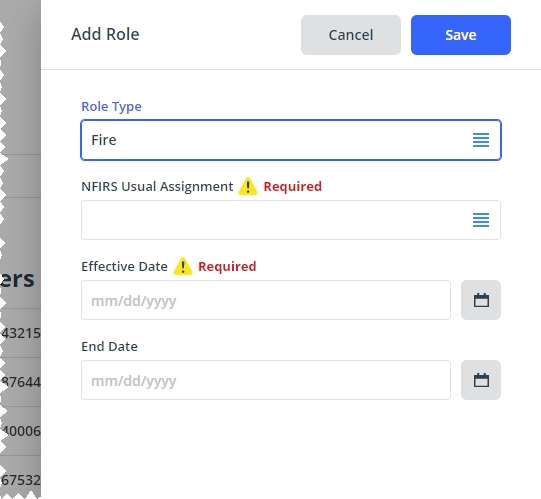Viewport: 541px width, 499px height.
Task: Click the Required text beside NFIRS Usual Assignment
Action: tap(293, 186)
